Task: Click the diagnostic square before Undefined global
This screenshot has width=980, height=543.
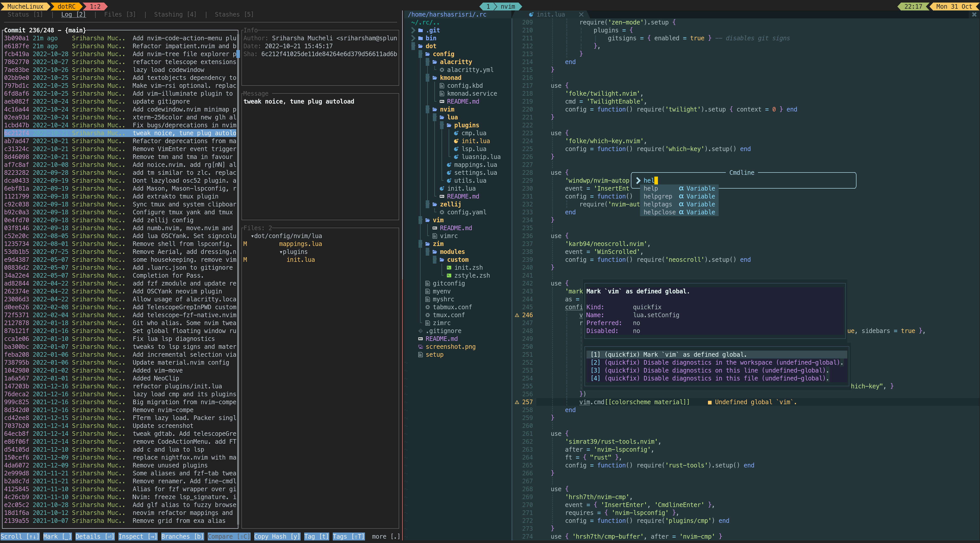Action: tap(709, 402)
